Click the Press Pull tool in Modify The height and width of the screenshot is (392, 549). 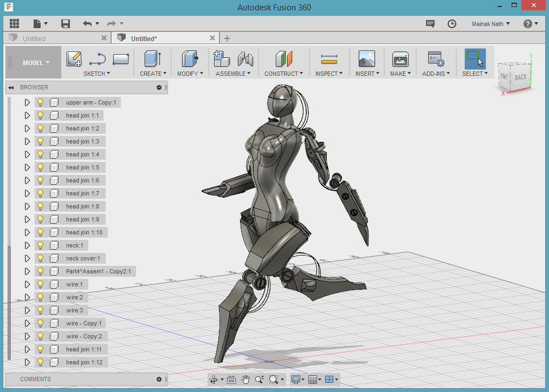190,59
